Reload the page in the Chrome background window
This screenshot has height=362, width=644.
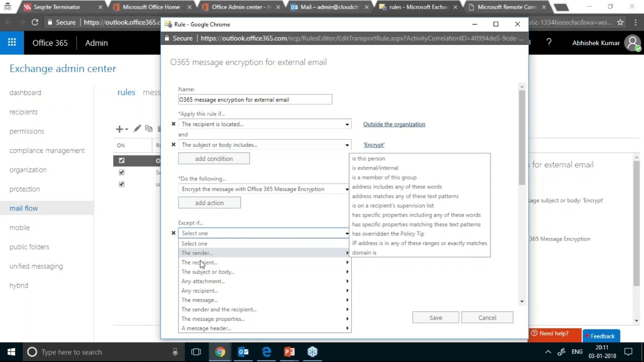click(35, 22)
